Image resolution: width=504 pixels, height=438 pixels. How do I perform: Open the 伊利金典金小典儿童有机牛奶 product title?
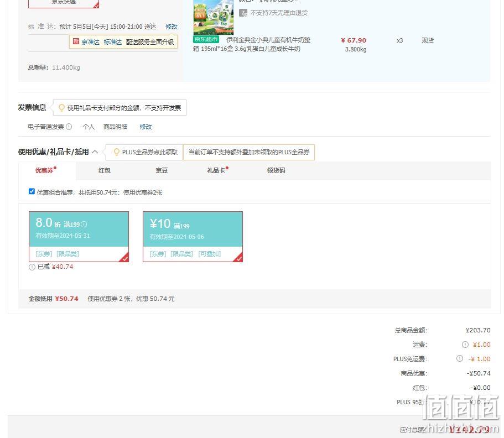251,44
